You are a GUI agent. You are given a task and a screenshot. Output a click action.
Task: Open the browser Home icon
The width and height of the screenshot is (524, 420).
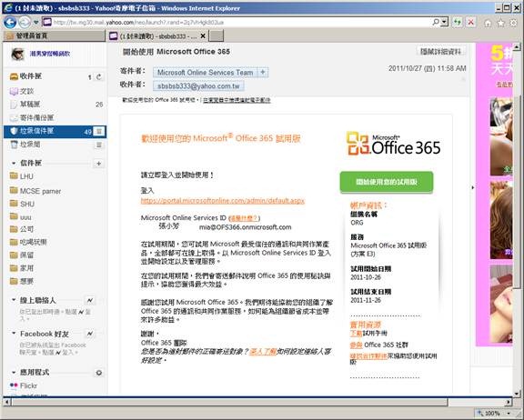488,23
